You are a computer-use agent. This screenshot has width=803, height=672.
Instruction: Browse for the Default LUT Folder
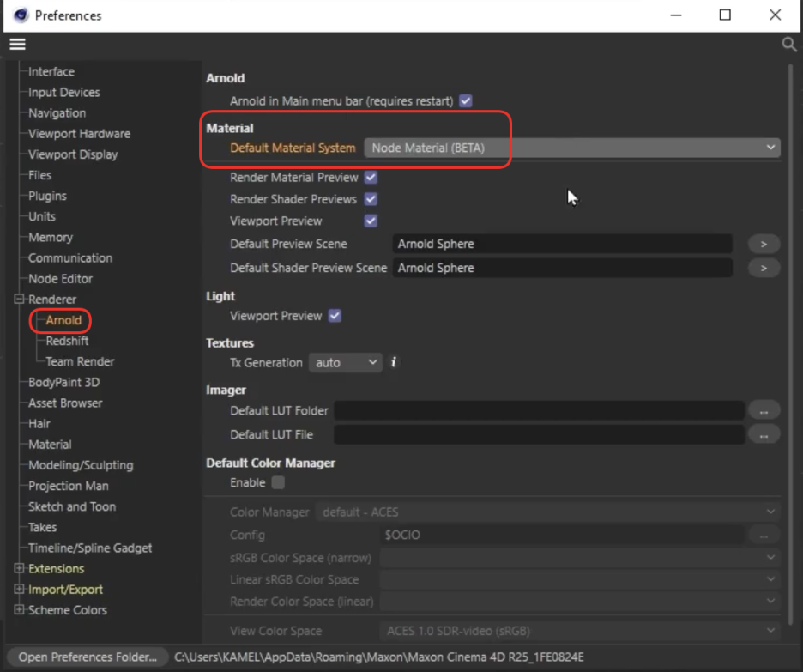pyautogui.click(x=764, y=411)
